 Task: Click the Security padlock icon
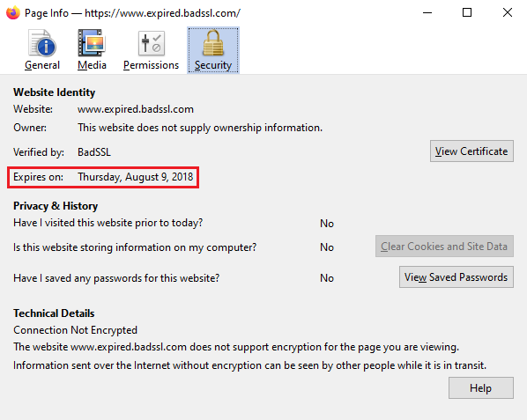point(213,43)
